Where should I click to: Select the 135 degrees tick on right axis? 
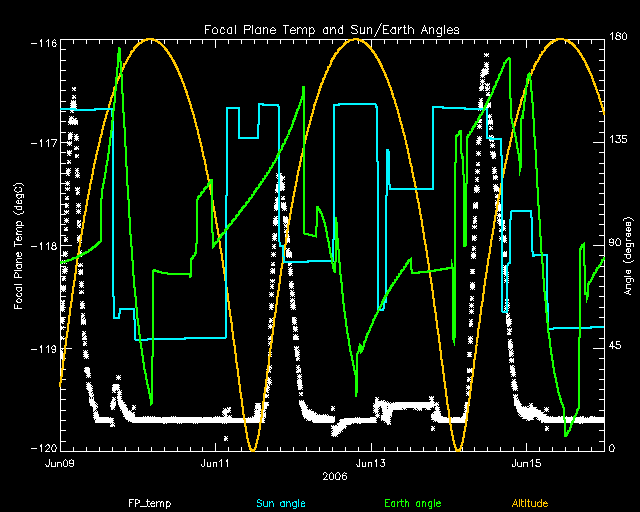(x=618, y=142)
